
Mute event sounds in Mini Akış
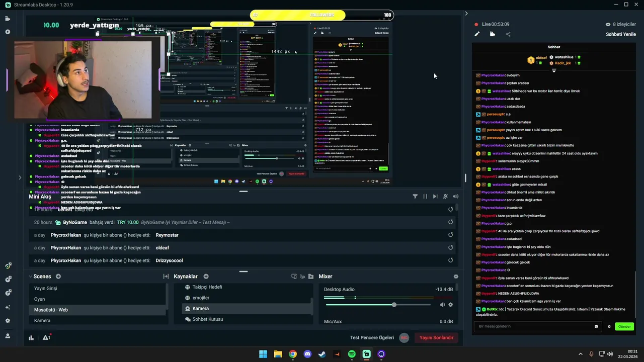click(445, 197)
